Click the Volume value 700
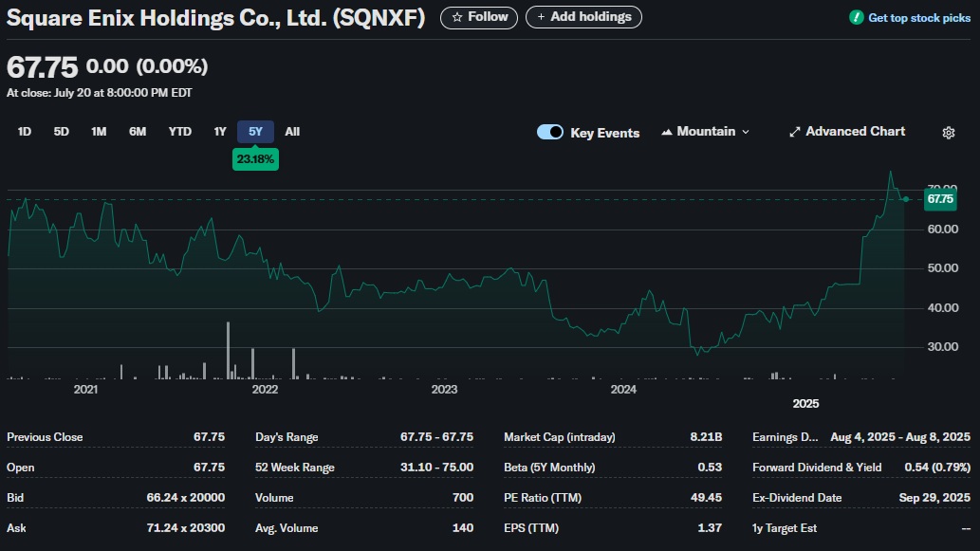The width and height of the screenshot is (980, 551). [x=463, y=498]
